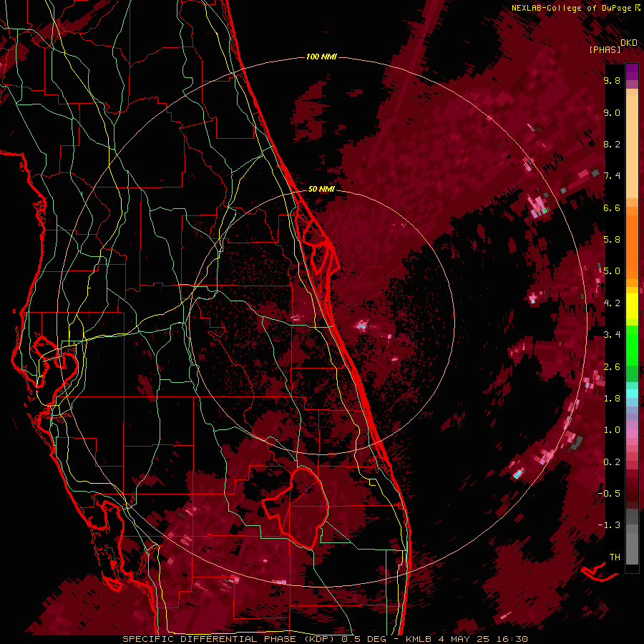Click the 50 NMI range ring label
The height and width of the screenshot is (644, 644).
pyautogui.click(x=321, y=189)
